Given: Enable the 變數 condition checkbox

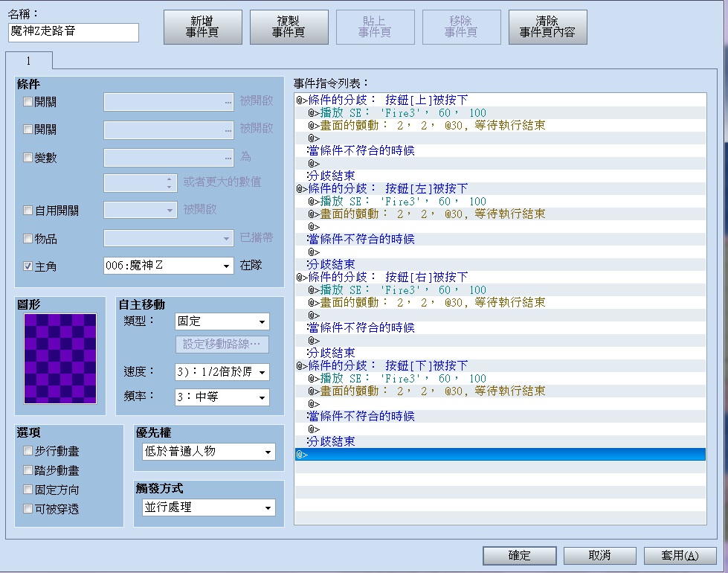Looking at the screenshot, I should click(x=28, y=158).
